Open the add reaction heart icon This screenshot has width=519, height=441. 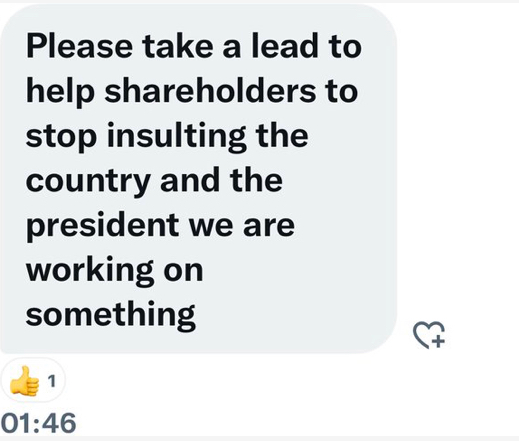(429, 335)
